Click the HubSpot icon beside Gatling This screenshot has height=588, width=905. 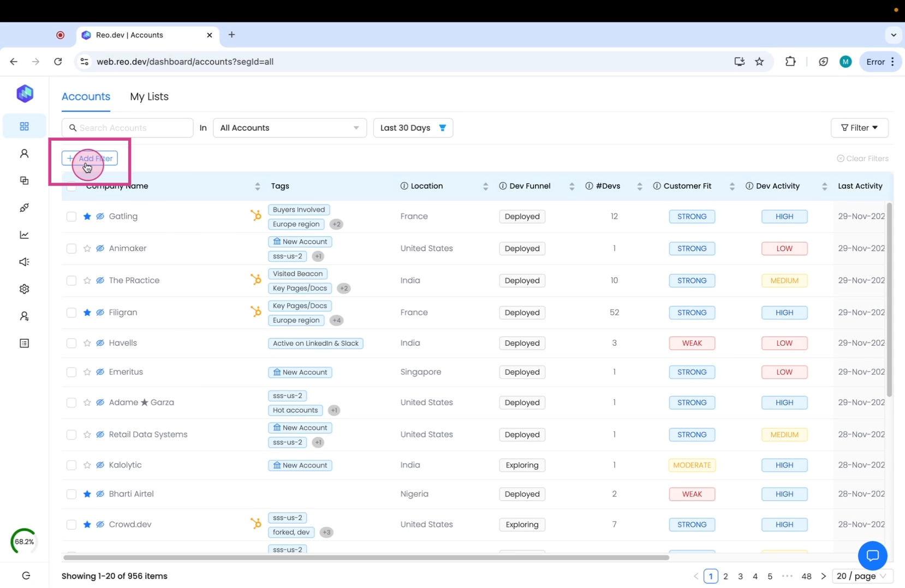(255, 216)
